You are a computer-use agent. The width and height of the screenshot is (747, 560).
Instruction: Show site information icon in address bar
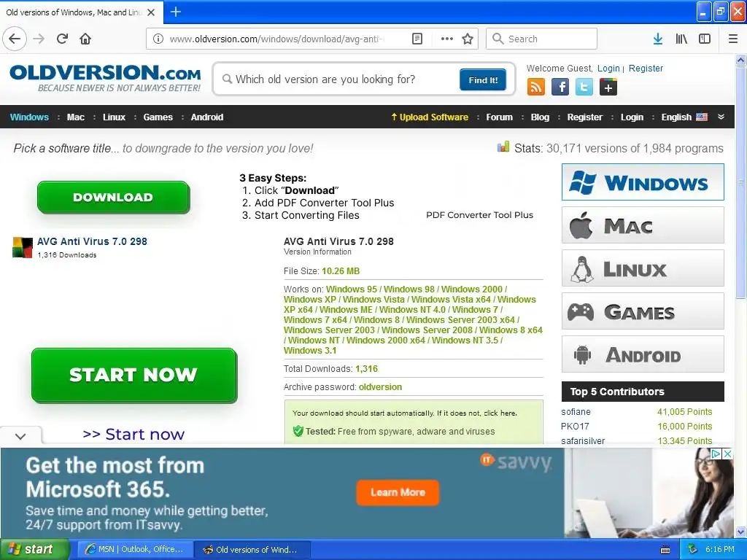point(158,39)
